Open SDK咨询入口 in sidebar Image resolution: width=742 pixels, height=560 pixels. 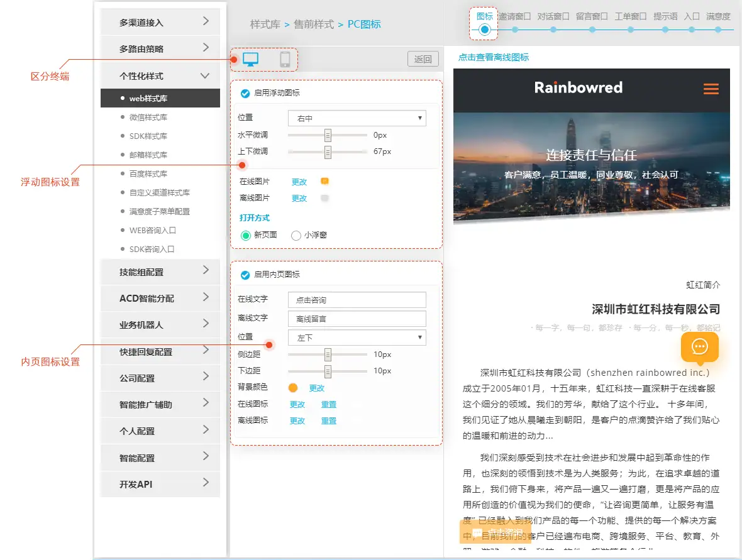click(152, 250)
